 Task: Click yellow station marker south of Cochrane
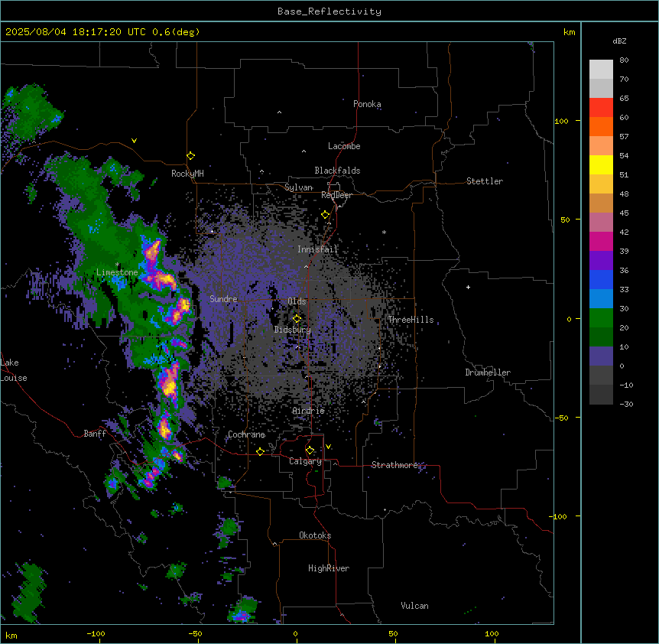pos(260,451)
